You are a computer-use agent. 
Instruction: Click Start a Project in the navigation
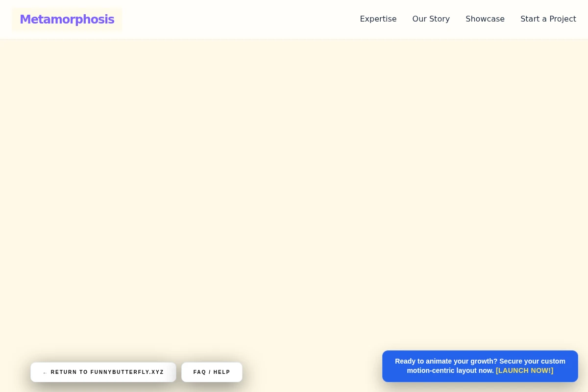[x=548, y=19]
